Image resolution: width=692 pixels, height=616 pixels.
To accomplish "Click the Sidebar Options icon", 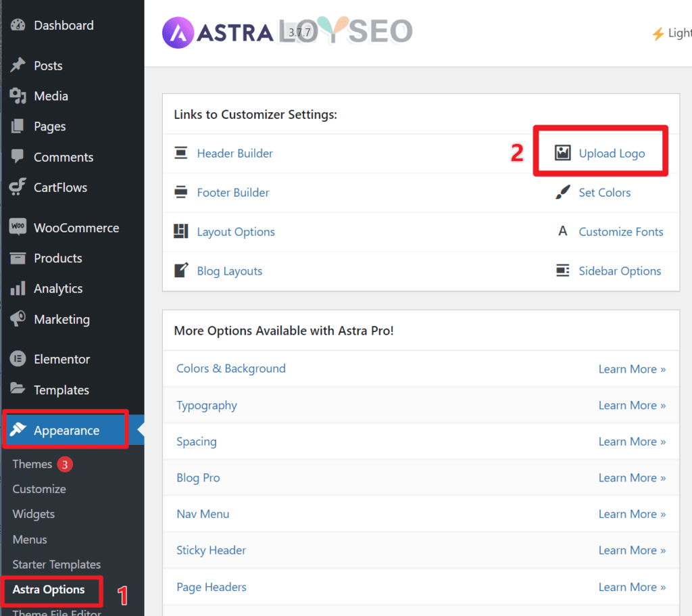I will pyautogui.click(x=563, y=270).
